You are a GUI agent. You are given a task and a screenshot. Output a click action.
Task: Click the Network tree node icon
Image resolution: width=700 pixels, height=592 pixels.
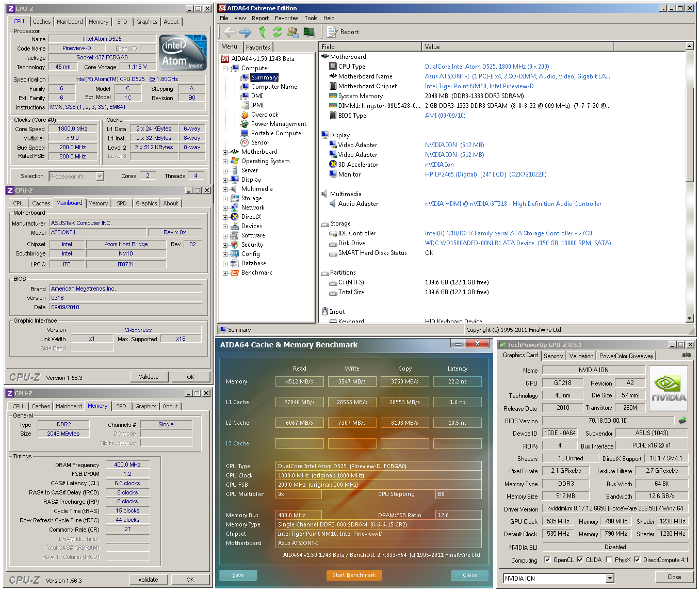(235, 207)
